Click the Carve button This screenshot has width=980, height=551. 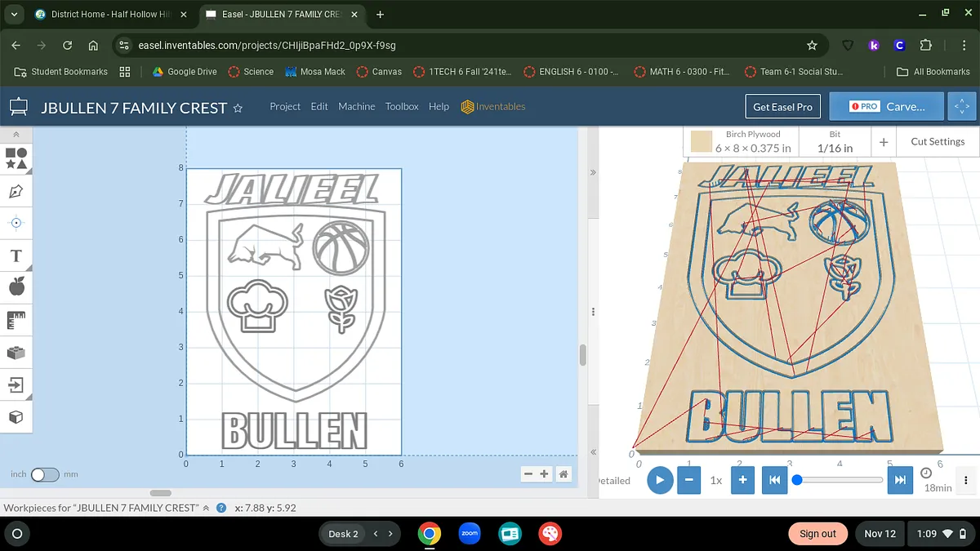(888, 107)
